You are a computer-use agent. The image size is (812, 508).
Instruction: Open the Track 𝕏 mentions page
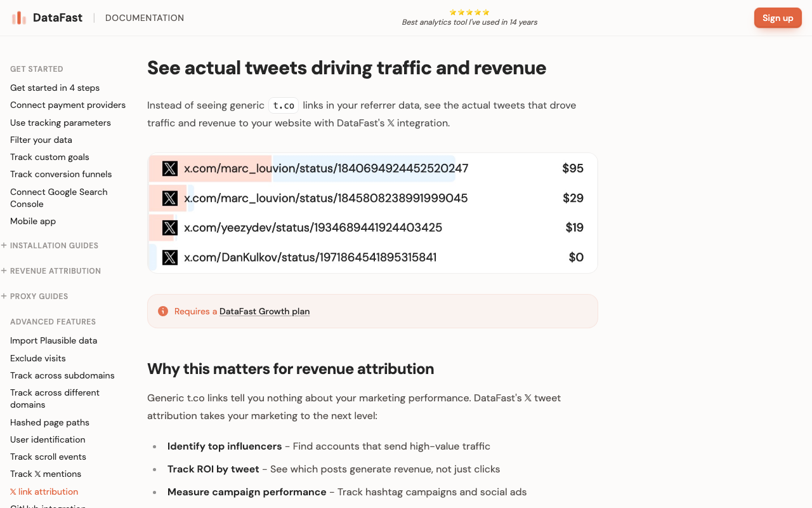(x=46, y=474)
